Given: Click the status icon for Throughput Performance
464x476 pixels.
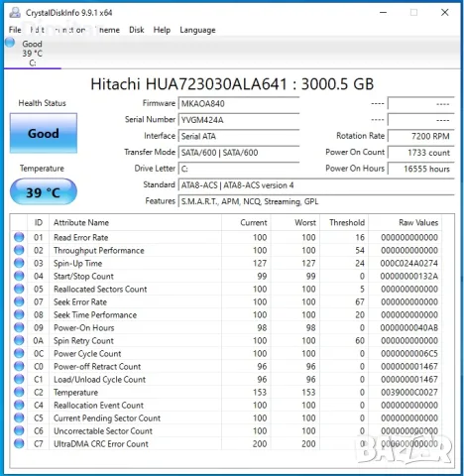Looking at the screenshot, I should click(x=19, y=250).
